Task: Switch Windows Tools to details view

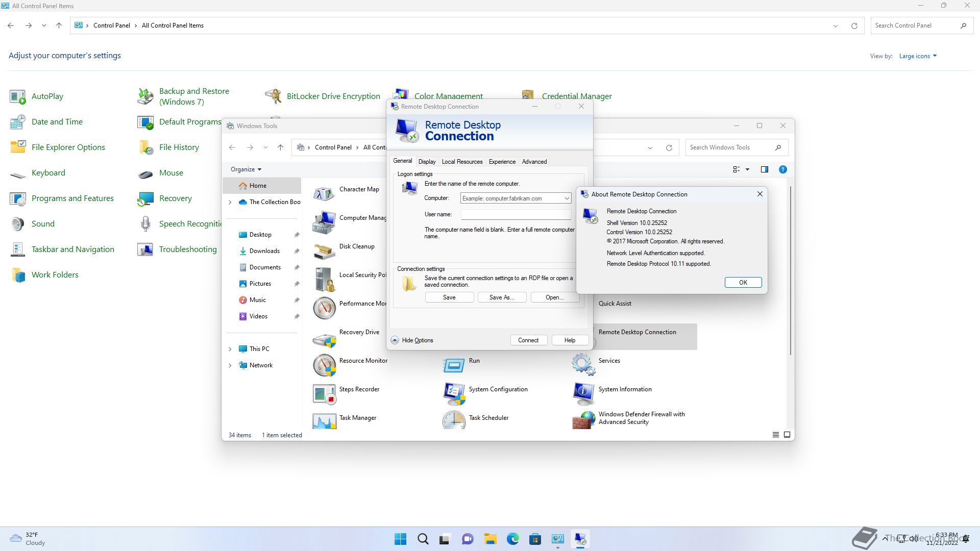Action: 775,435
